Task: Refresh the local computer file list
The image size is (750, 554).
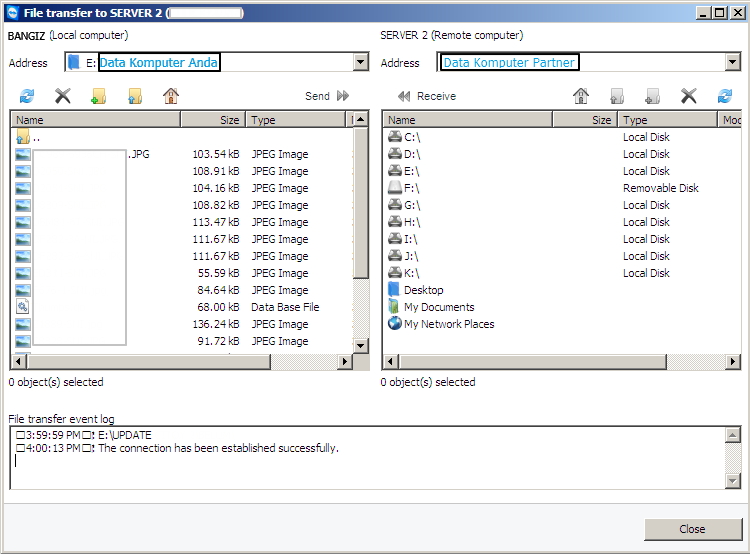Action: 27,96
